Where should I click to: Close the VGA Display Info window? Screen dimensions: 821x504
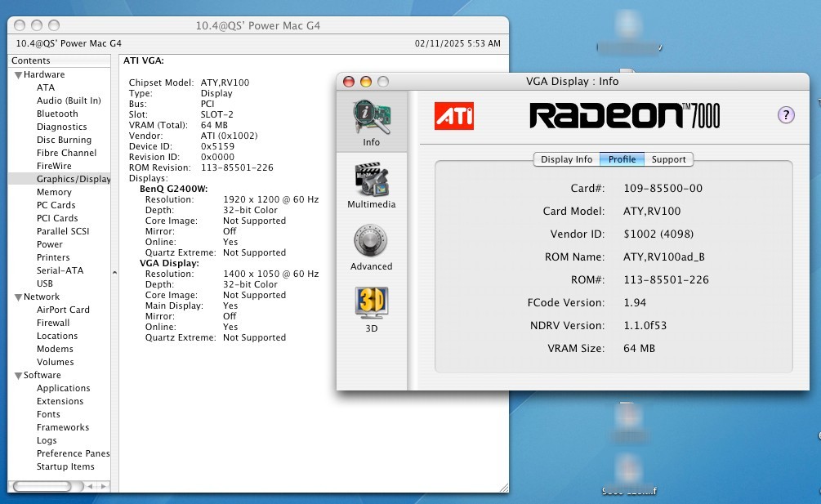coord(349,82)
